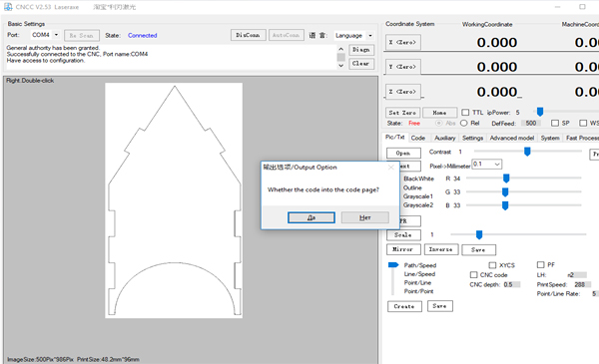
Task: Click the G color slider handle
Action: [x=505, y=191]
